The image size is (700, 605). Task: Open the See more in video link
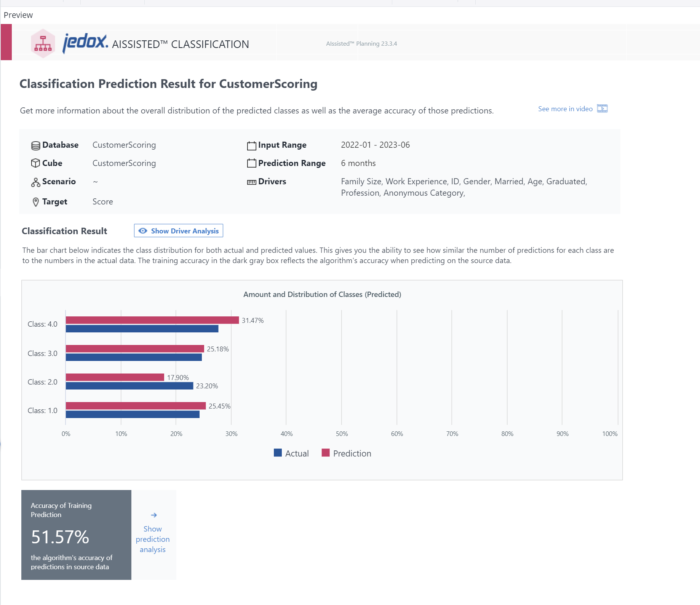click(565, 109)
